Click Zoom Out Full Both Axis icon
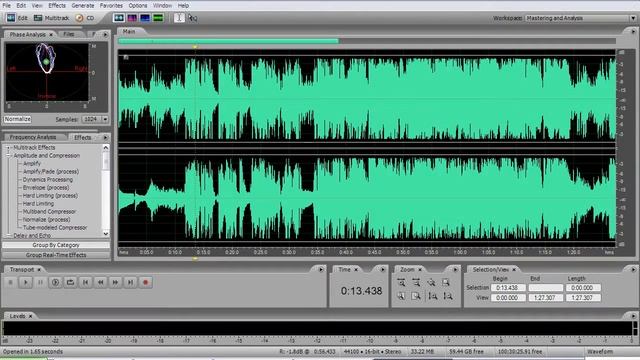 tap(431, 282)
